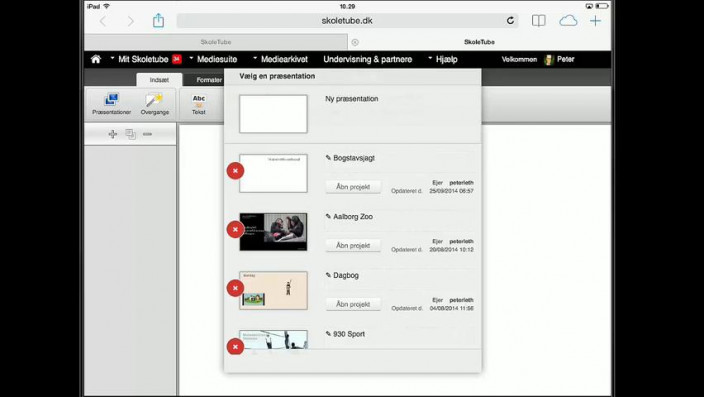
Task: Open the Hjælp dropdown menu
Action: click(x=443, y=59)
